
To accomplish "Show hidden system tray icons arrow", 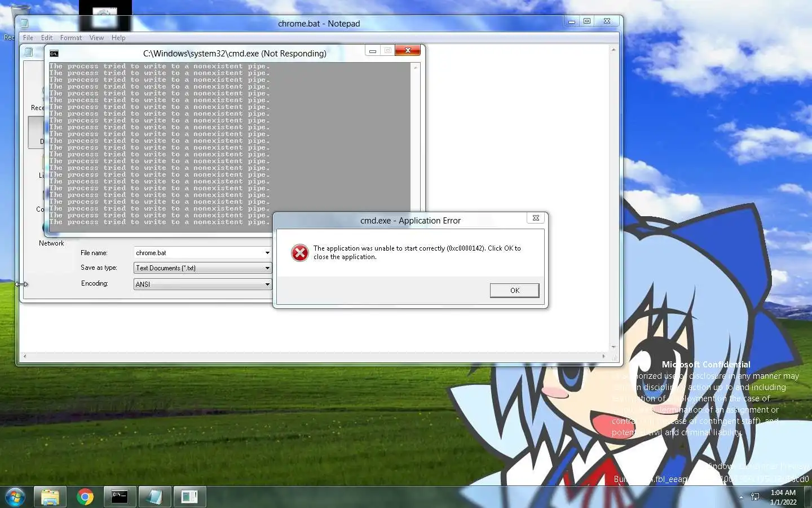I will point(741,497).
